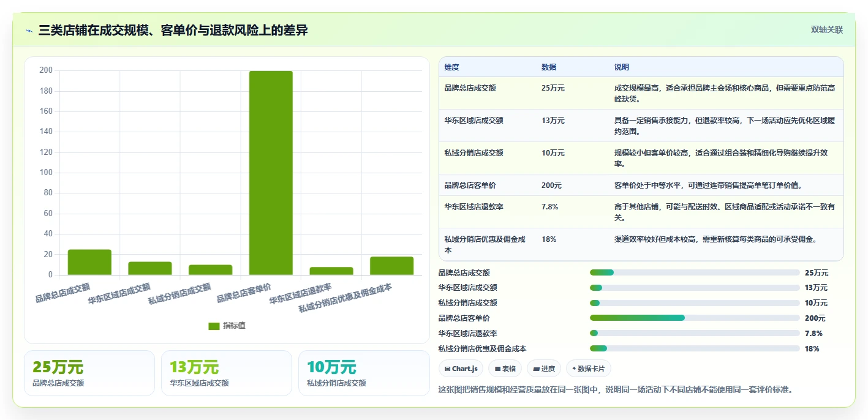Image resolution: width=868 pixels, height=420 pixels.
Task: Click the 品牌总店客单价 table row label
Action: pyautogui.click(x=470, y=185)
